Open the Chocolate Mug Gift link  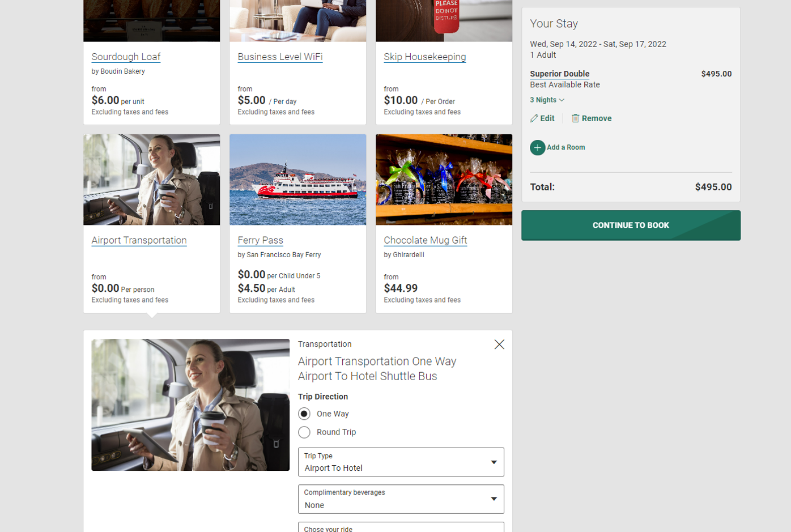click(425, 240)
